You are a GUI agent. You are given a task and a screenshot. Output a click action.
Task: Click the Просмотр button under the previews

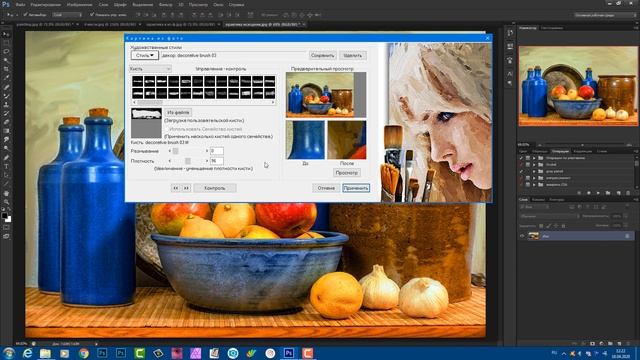point(347,173)
